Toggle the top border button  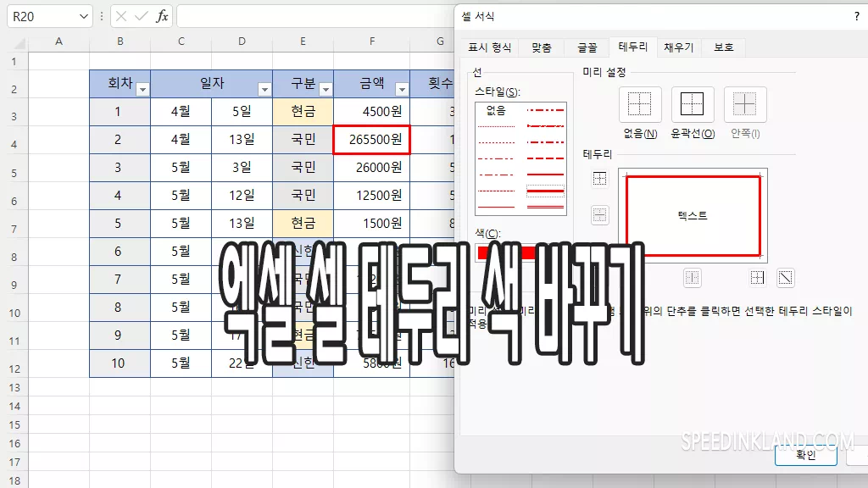(x=599, y=179)
